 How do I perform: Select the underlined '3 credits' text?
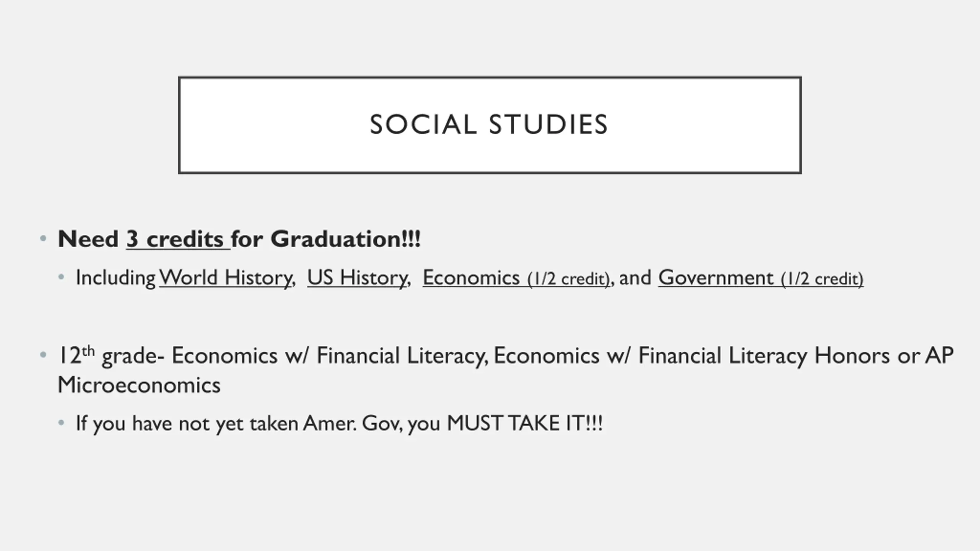[178, 239]
